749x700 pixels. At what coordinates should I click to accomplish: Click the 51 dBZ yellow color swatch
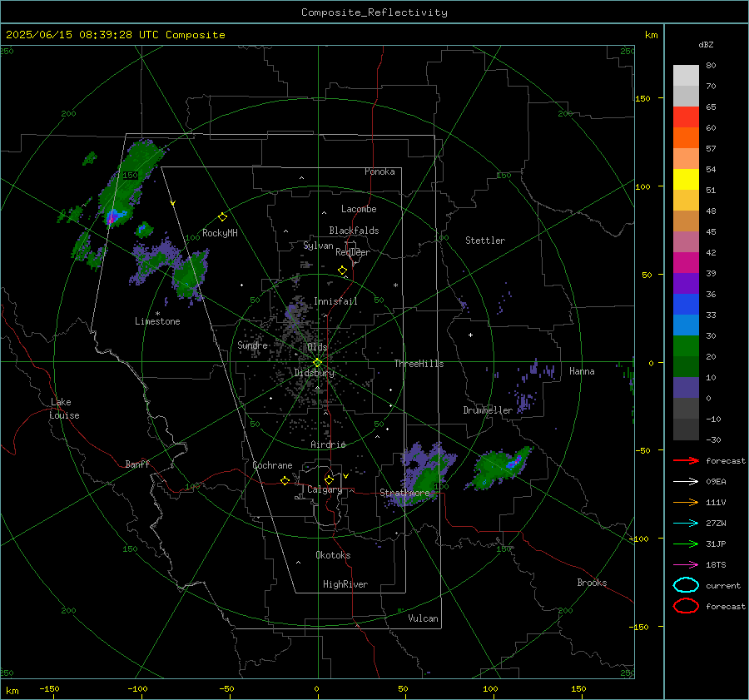pyautogui.click(x=686, y=179)
